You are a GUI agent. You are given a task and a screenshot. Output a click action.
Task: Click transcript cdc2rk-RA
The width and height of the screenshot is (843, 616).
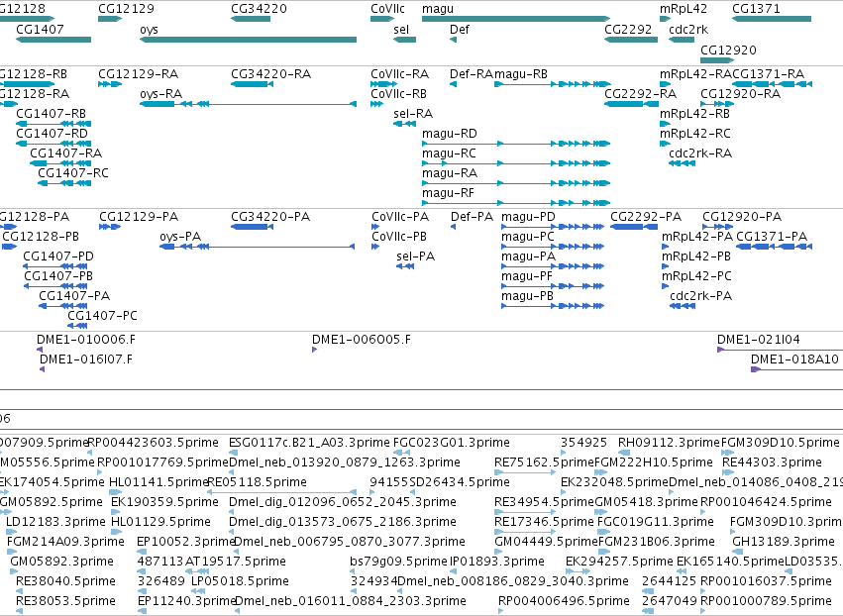point(682,163)
